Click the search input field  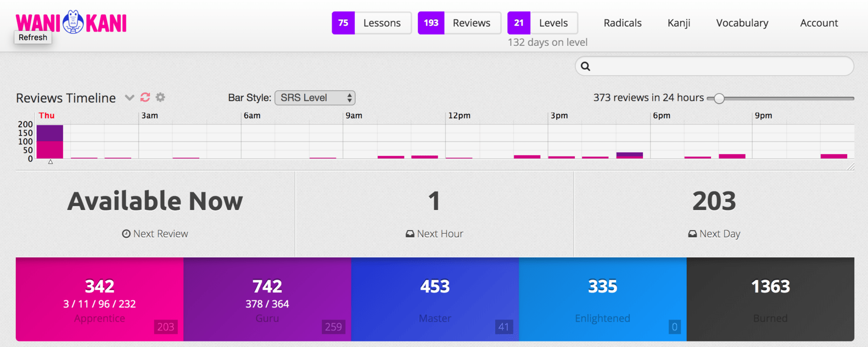714,66
